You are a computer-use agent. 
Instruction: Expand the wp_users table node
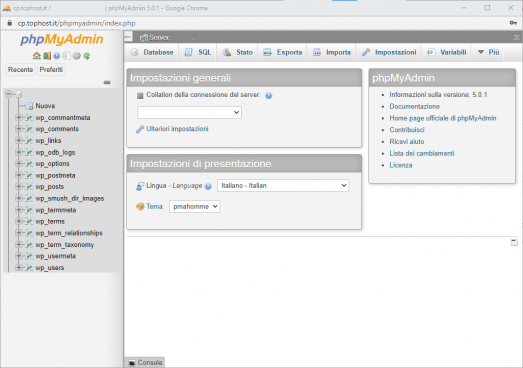click(x=19, y=268)
